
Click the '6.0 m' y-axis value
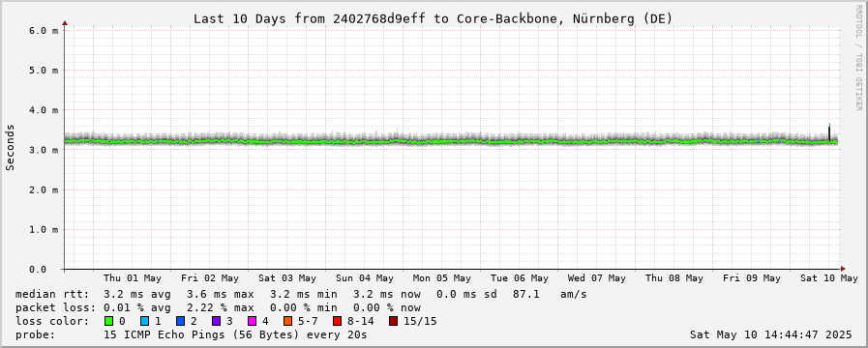(43, 30)
